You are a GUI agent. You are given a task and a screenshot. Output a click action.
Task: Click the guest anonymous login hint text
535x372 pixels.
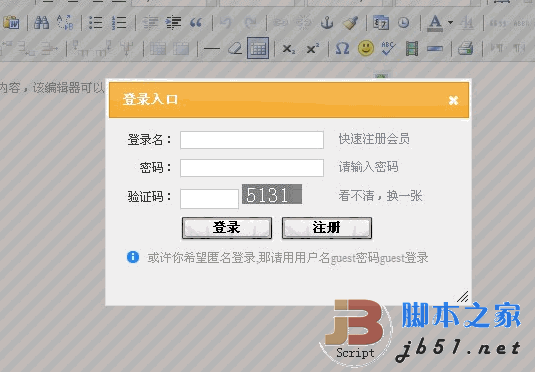[288, 258]
